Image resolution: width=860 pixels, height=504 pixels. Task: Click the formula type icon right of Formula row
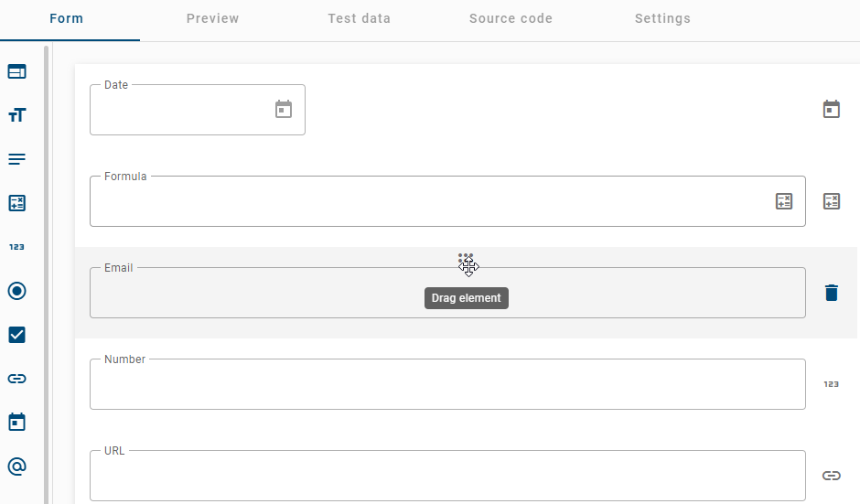click(x=832, y=201)
